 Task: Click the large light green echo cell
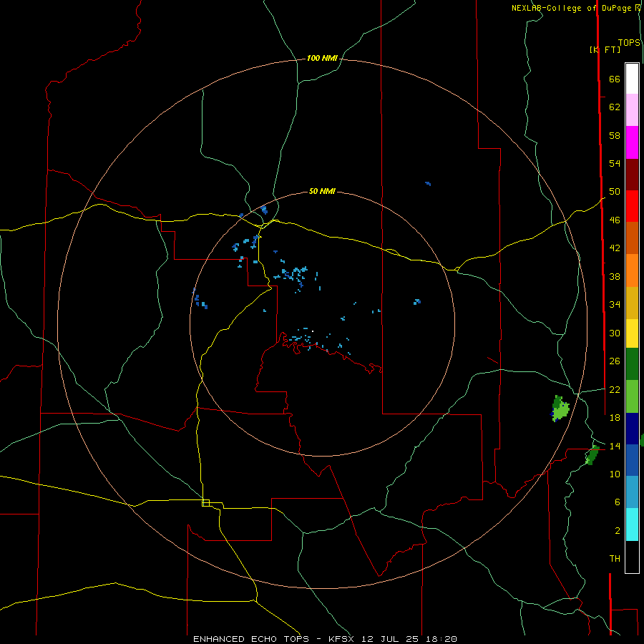click(x=560, y=409)
